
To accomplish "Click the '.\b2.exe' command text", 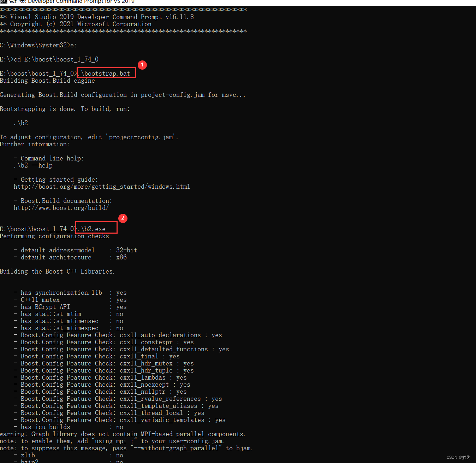I will pos(91,229).
